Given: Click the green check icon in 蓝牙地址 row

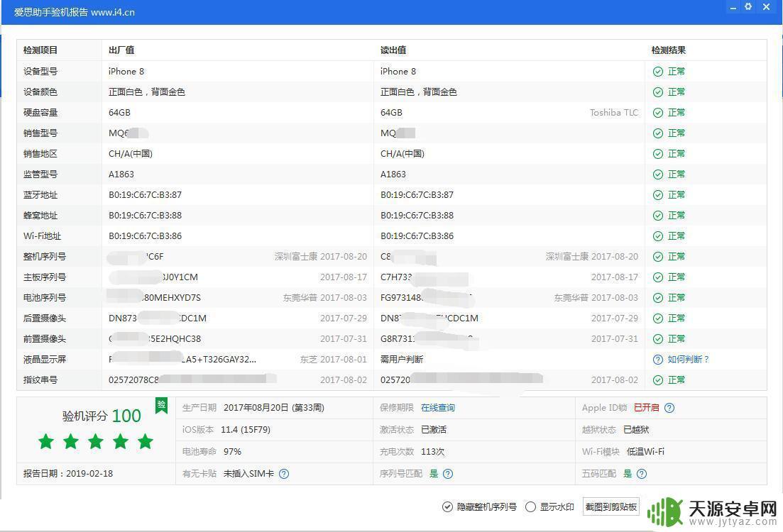Looking at the screenshot, I should tap(657, 194).
